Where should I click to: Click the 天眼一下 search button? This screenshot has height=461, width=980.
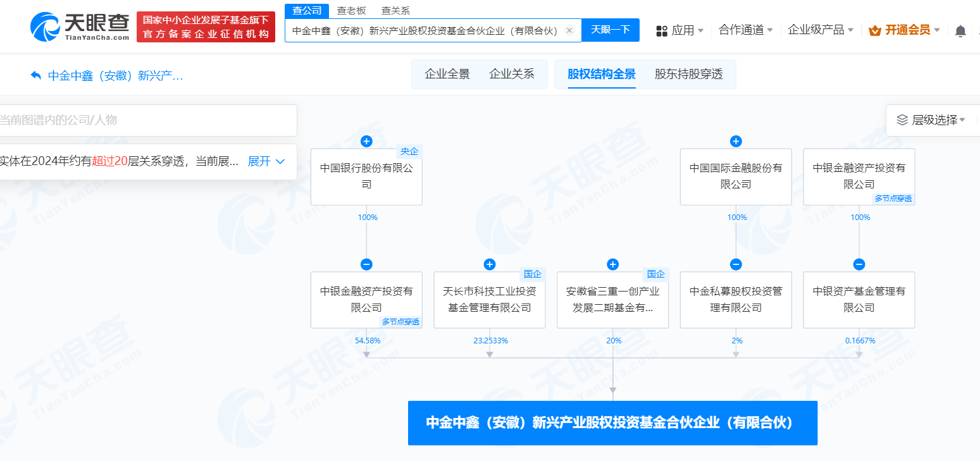click(x=610, y=30)
